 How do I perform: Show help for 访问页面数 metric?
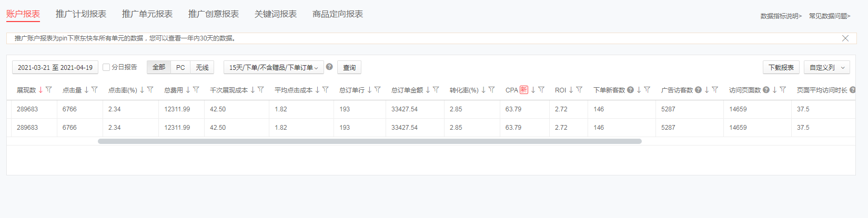coord(766,90)
